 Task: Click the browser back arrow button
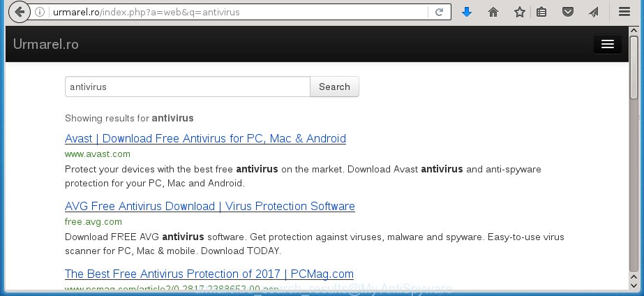pos(20,12)
